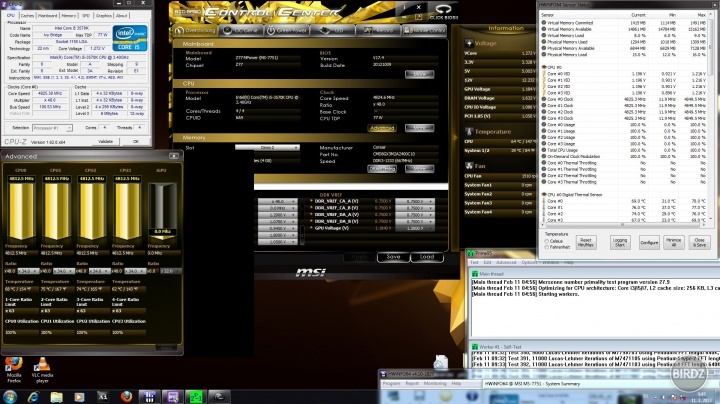Click the iGPU frequency gauge bar
Screen dimensions: 720x404
(163, 211)
